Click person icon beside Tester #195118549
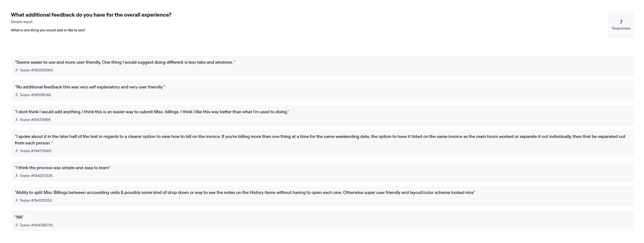The height and width of the screenshot is (243, 644). (x=17, y=95)
